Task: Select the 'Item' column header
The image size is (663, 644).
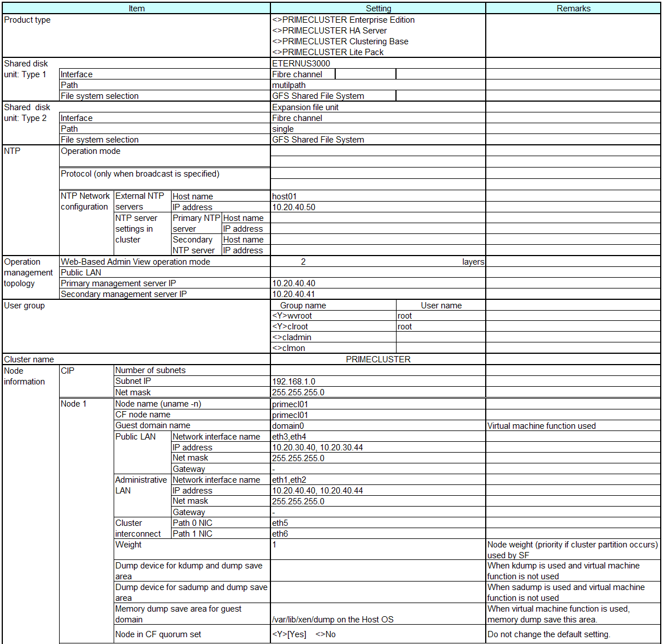Action: 136,9
